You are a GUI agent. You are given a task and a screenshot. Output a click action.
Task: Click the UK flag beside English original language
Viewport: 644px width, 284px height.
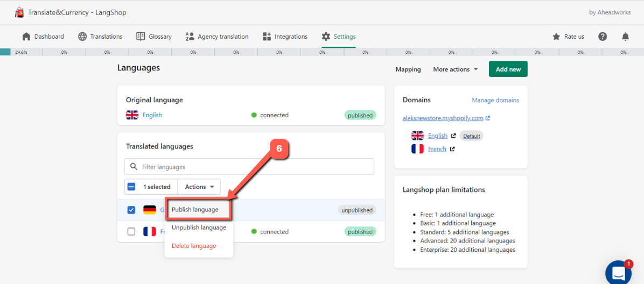[x=132, y=115]
